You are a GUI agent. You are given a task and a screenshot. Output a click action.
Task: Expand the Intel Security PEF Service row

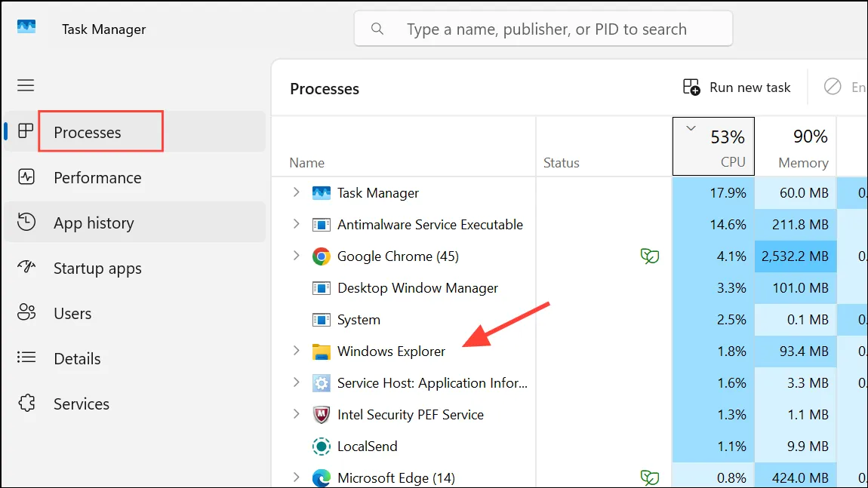coord(296,414)
